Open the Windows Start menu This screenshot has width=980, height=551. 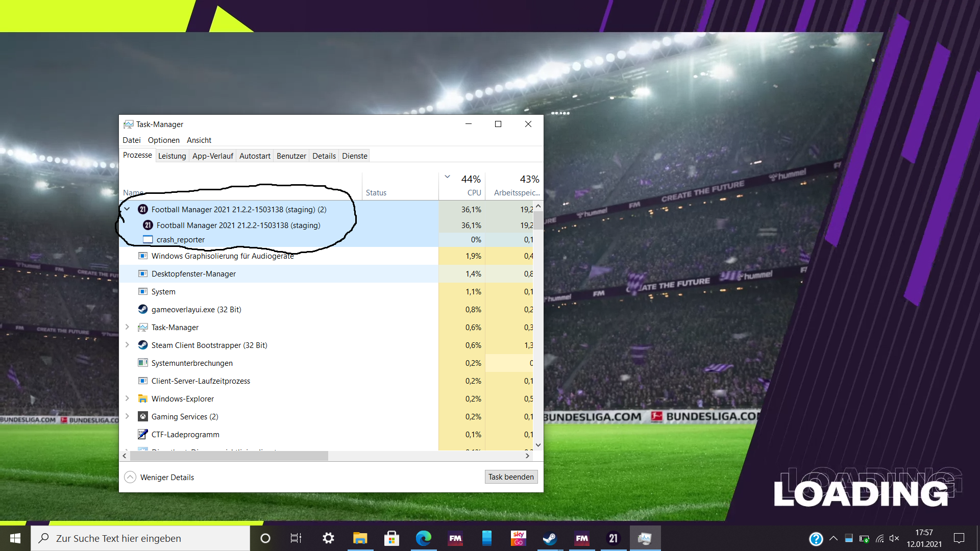tap(15, 538)
